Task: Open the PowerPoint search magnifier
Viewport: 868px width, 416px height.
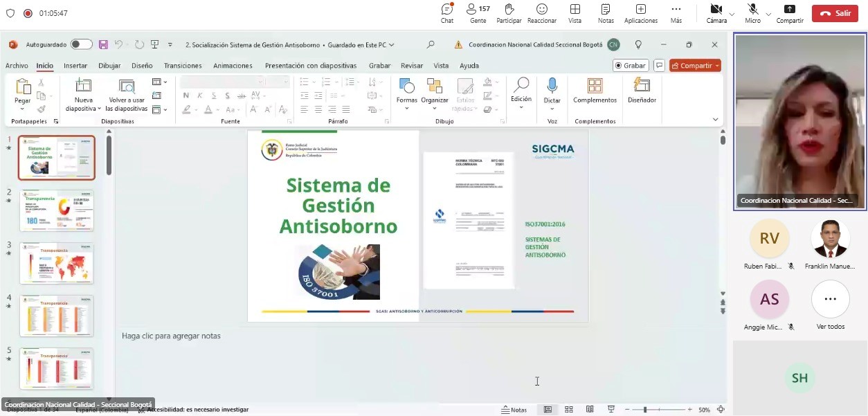Action: point(431,44)
